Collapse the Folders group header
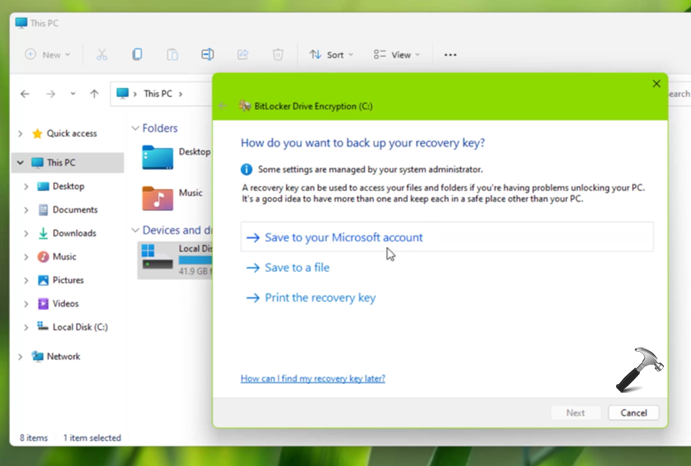Screen dimensions: 691x466 coord(136,129)
